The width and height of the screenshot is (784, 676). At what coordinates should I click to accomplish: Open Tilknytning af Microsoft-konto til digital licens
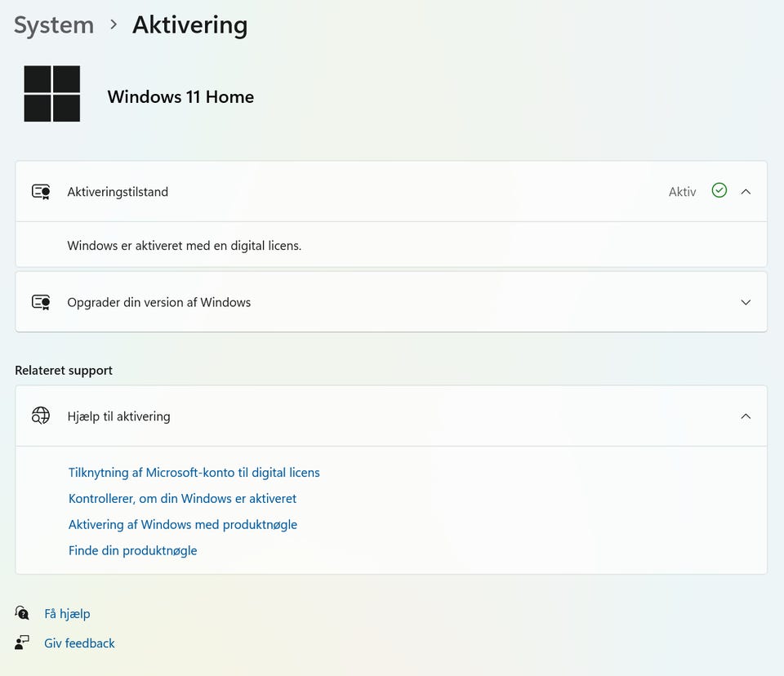(x=194, y=473)
